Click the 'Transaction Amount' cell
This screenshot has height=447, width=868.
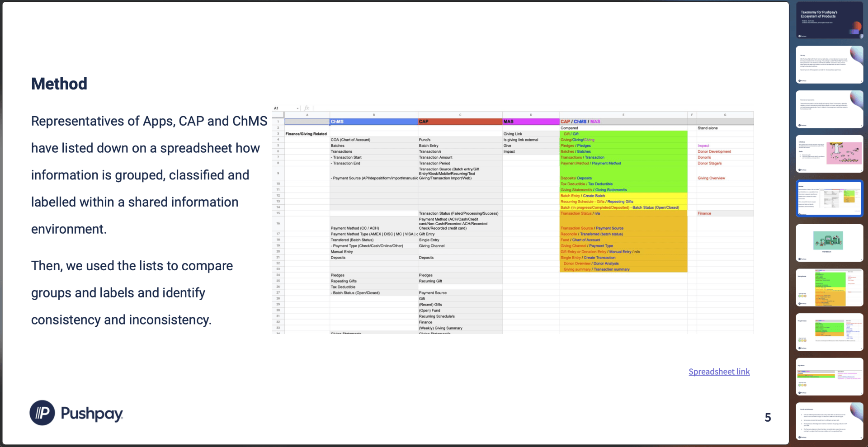pyautogui.click(x=460, y=157)
